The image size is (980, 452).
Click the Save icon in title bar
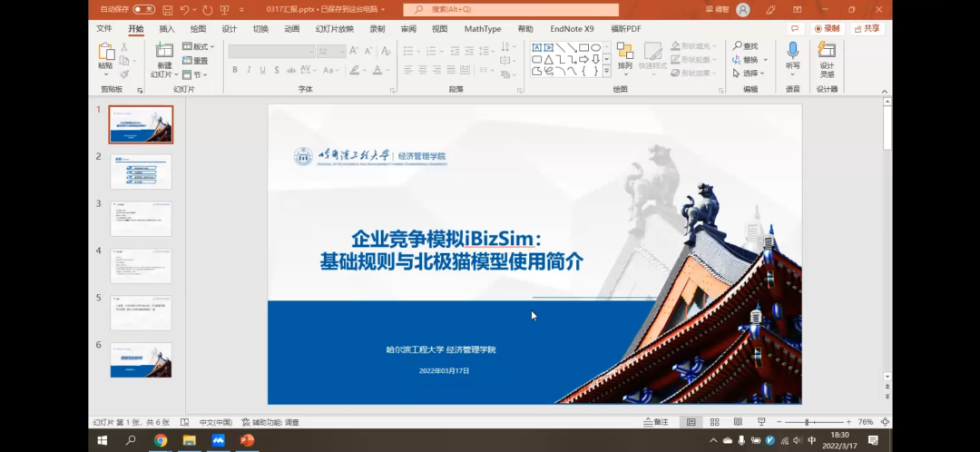(x=167, y=9)
